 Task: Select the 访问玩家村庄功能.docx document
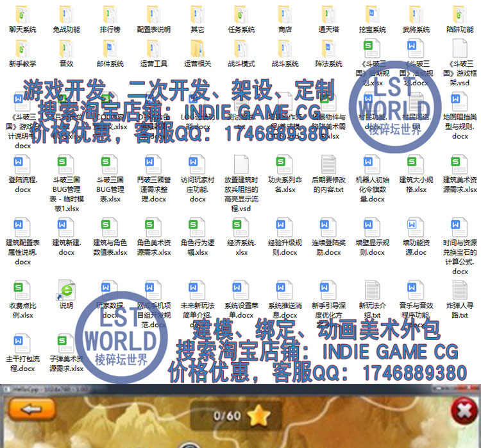[x=198, y=179]
